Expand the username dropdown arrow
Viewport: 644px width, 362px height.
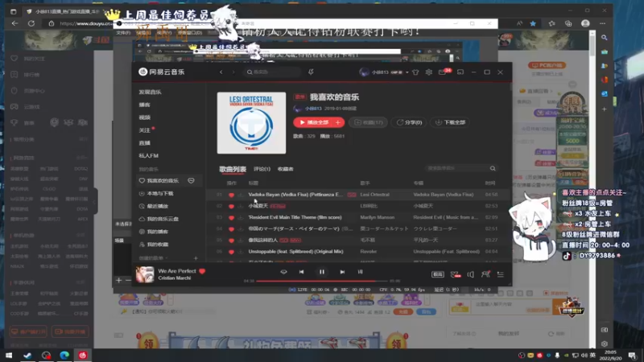click(407, 72)
